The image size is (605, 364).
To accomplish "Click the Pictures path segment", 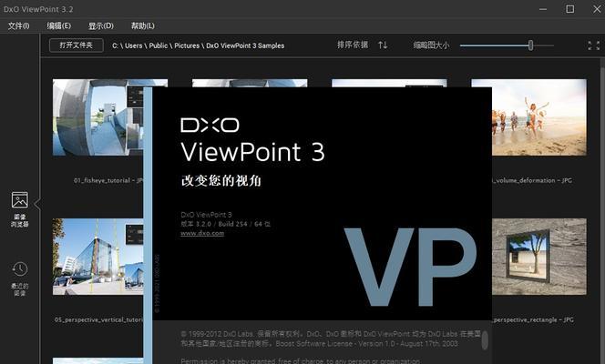I will (x=187, y=45).
